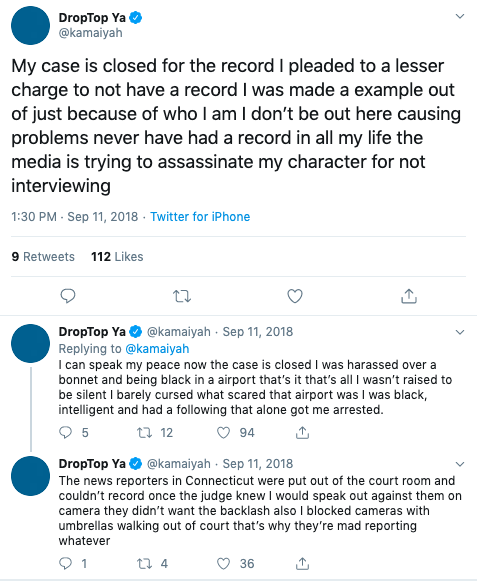The image size is (477, 581).
Task: View the 112 Likes list
Action: point(117,256)
